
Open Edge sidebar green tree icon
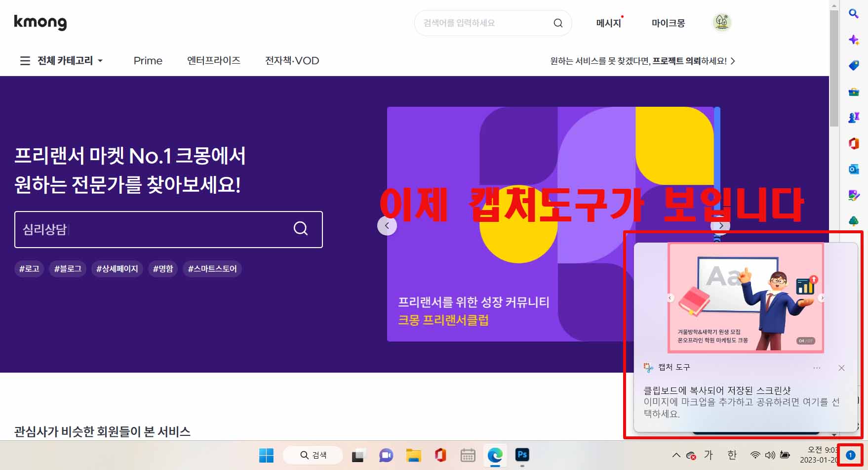point(854,221)
